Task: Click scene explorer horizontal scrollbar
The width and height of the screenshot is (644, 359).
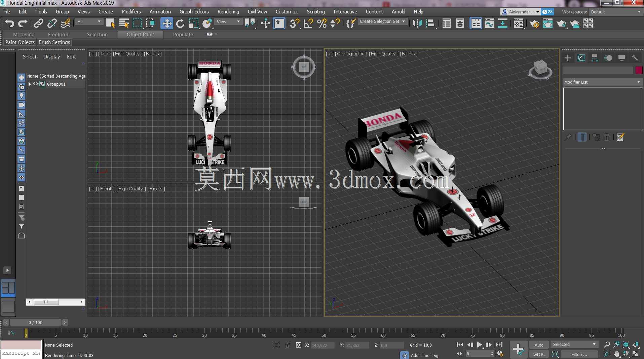Action: (56, 302)
